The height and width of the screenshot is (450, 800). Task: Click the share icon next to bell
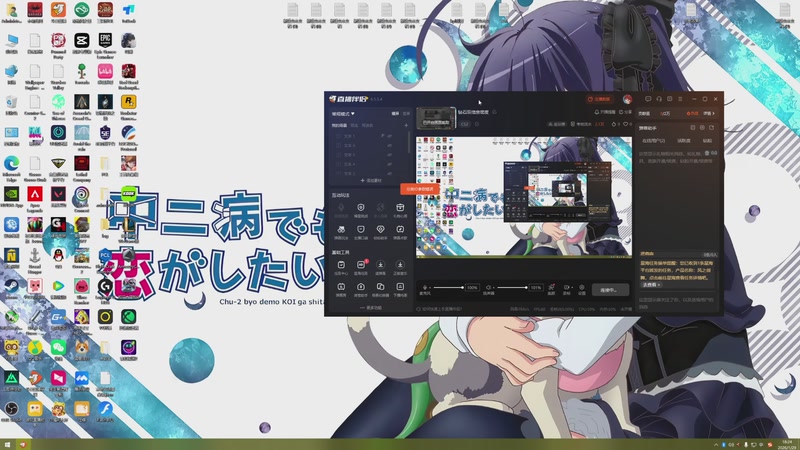(x=621, y=112)
